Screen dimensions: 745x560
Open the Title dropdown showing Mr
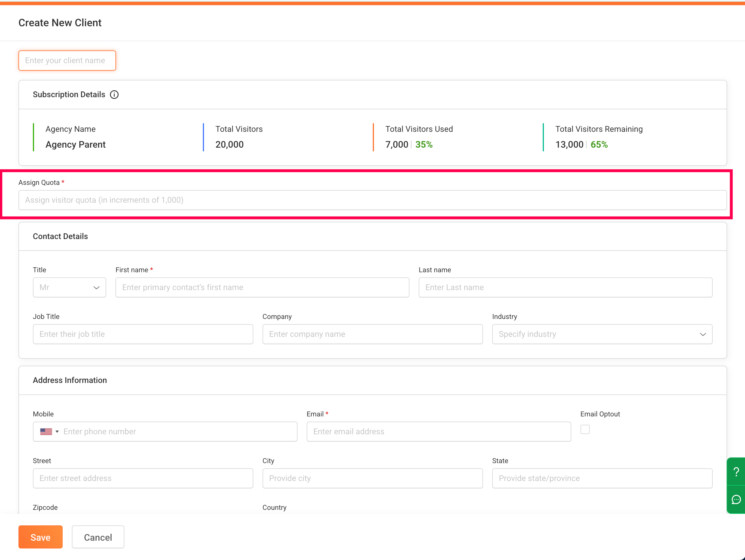point(69,287)
